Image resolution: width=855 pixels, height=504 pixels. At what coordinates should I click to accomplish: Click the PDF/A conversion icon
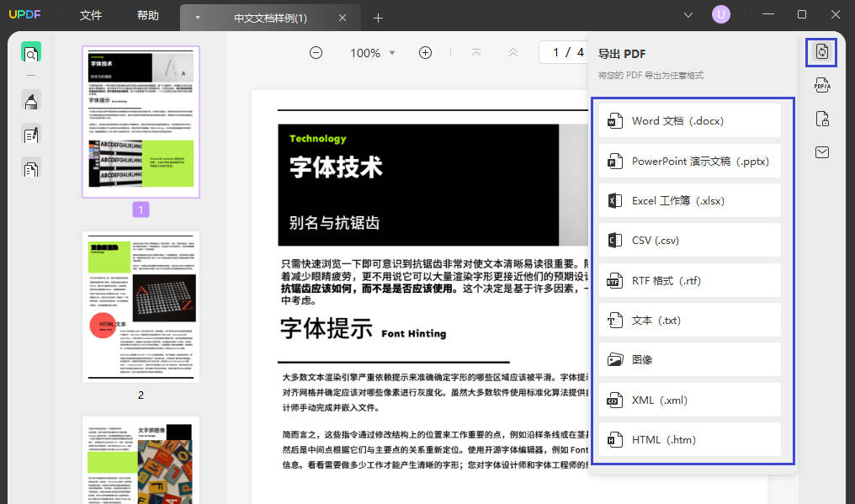[x=821, y=85]
